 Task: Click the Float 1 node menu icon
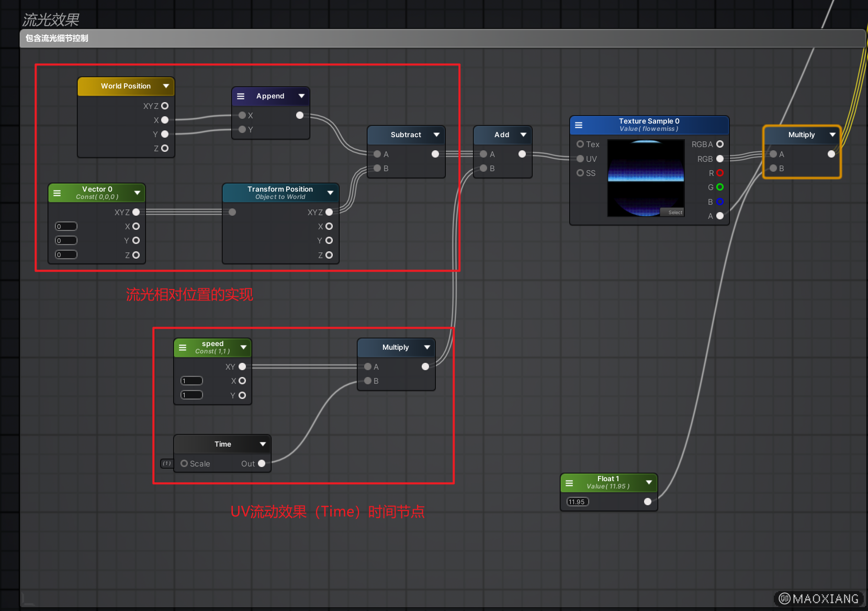point(569,483)
